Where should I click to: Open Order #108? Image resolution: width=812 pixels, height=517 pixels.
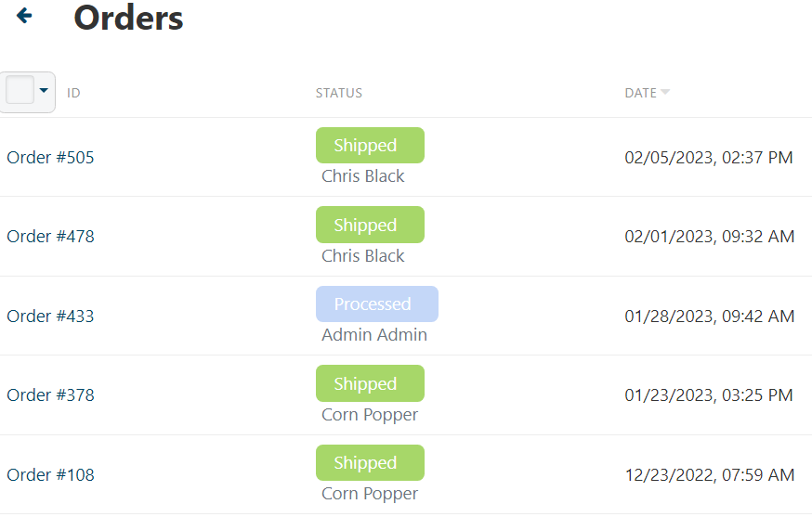click(50, 474)
